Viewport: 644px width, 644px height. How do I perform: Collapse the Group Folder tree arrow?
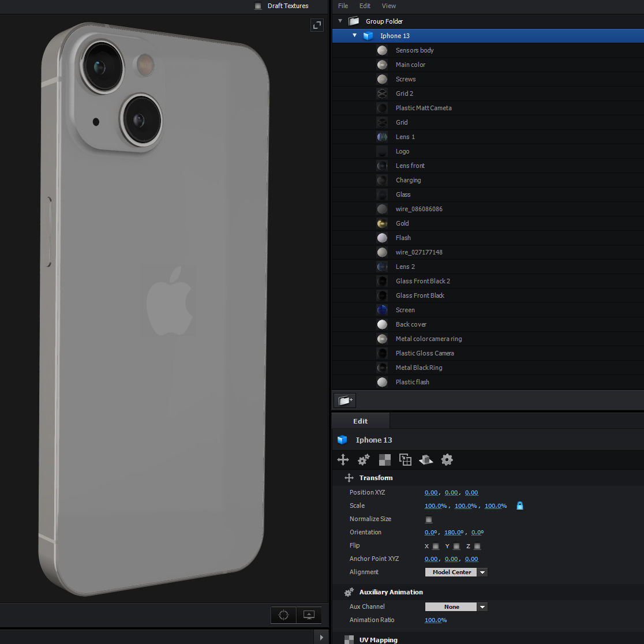pos(340,21)
